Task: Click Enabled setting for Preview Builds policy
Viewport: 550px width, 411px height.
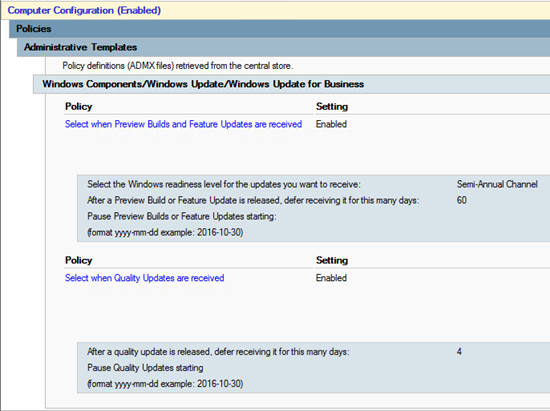Action: point(331,124)
